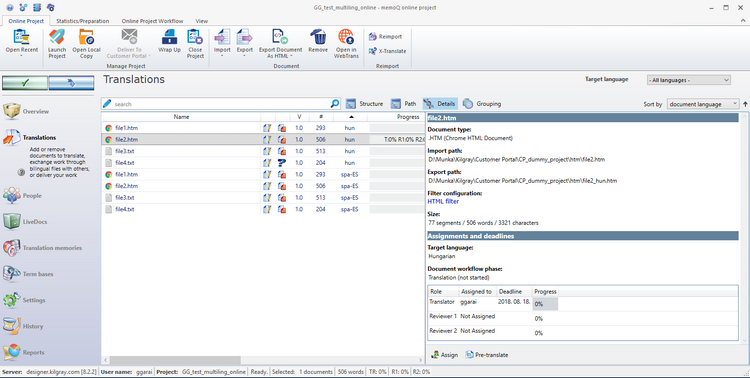The image size is (750, 378).
Task: Sort by the Name column header
Action: click(x=181, y=117)
